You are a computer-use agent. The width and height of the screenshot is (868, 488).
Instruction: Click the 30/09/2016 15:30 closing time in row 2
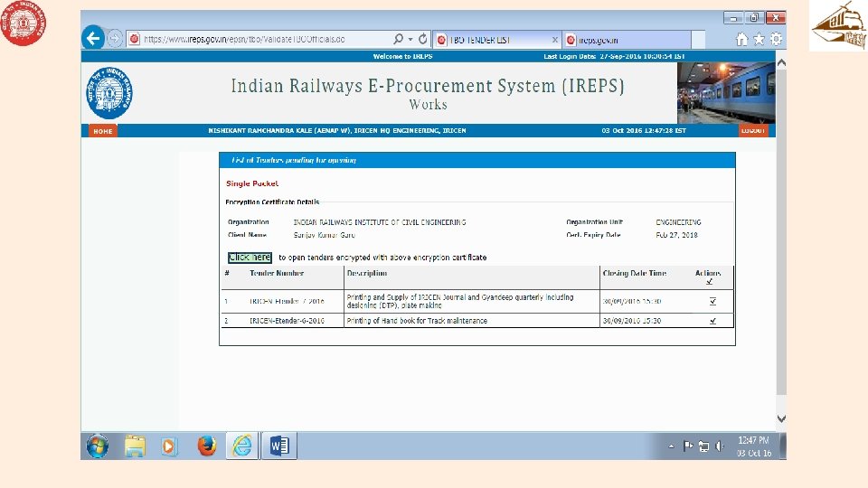632,321
